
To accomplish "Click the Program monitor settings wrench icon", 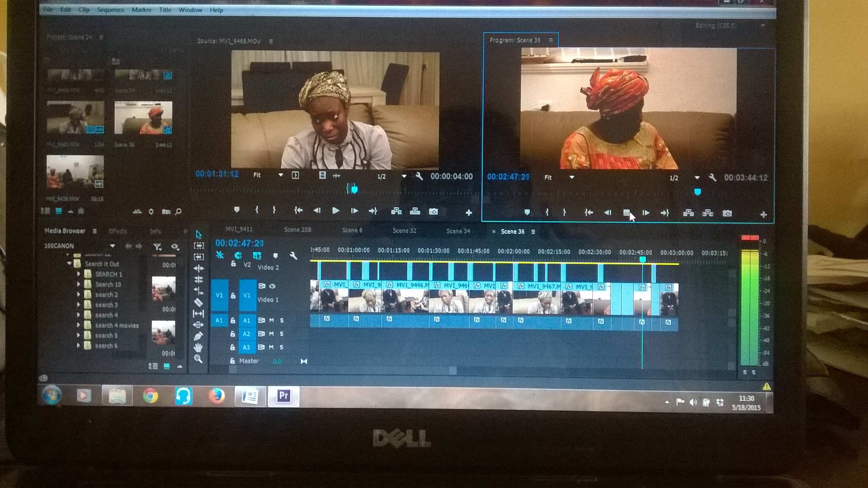I will coord(712,178).
